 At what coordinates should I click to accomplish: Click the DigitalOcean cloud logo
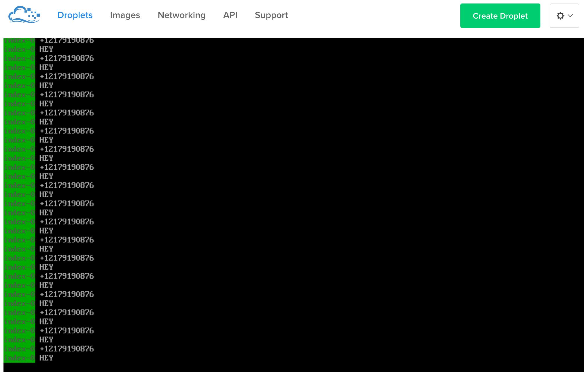click(x=24, y=15)
